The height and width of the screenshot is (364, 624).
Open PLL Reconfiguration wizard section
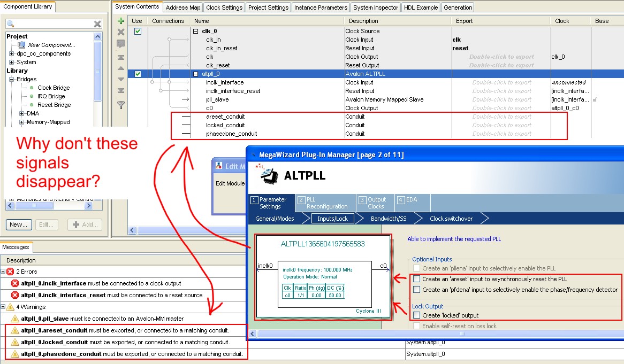point(326,203)
